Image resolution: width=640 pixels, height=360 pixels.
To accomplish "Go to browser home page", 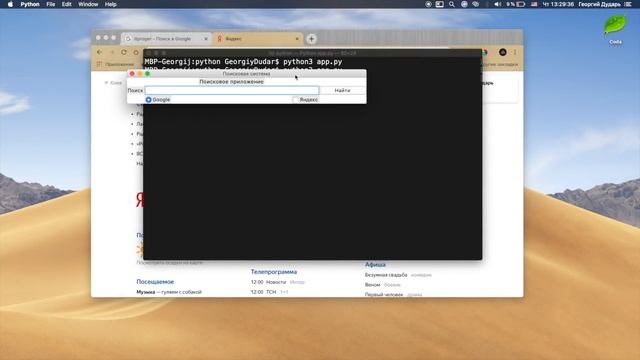I will pyautogui.click(x=136, y=52).
